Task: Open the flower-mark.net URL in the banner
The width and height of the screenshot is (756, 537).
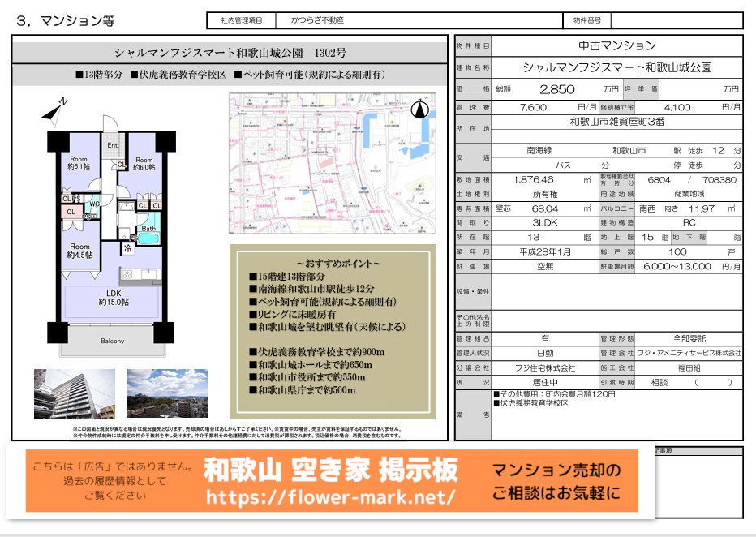Action: click(x=331, y=496)
